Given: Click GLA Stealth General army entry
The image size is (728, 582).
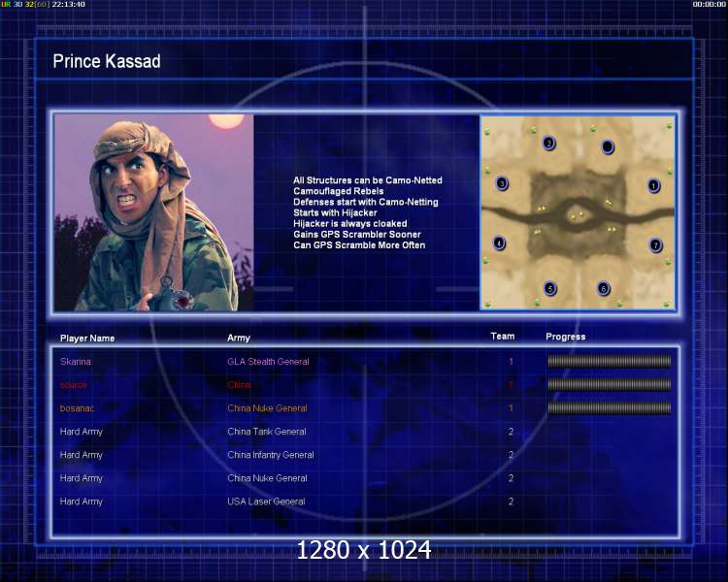Looking at the screenshot, I should click(268, 362).
